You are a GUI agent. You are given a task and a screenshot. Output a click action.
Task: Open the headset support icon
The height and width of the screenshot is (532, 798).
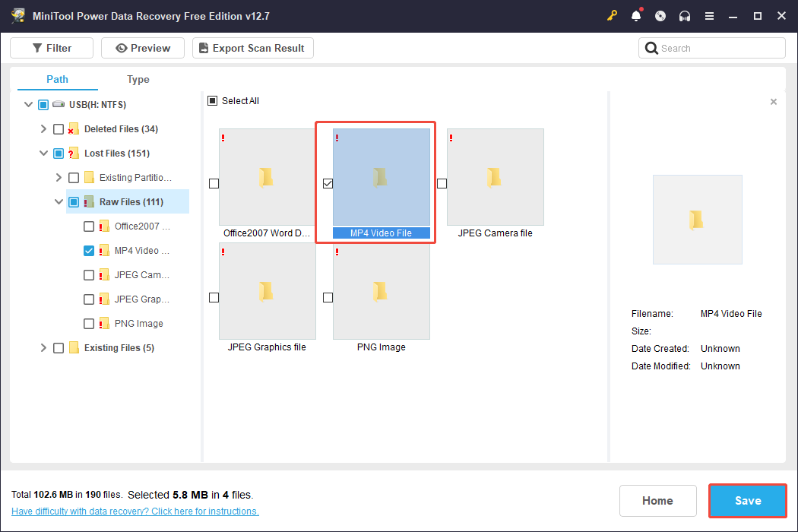[x=685, y=16]
